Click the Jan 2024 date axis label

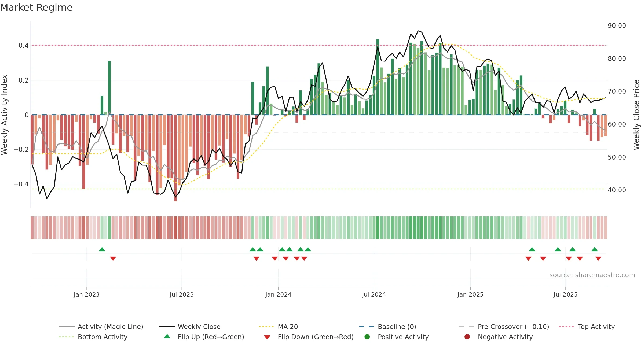[x=278, y=294]
